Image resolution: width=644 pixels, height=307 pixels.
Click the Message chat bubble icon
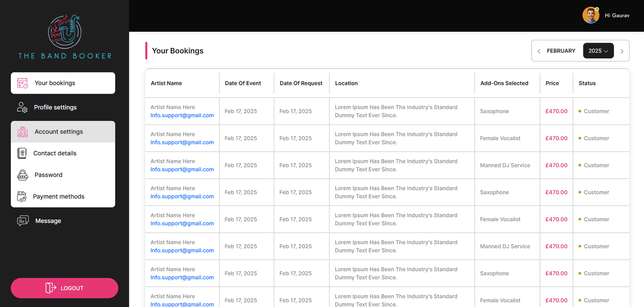point(23,221)
